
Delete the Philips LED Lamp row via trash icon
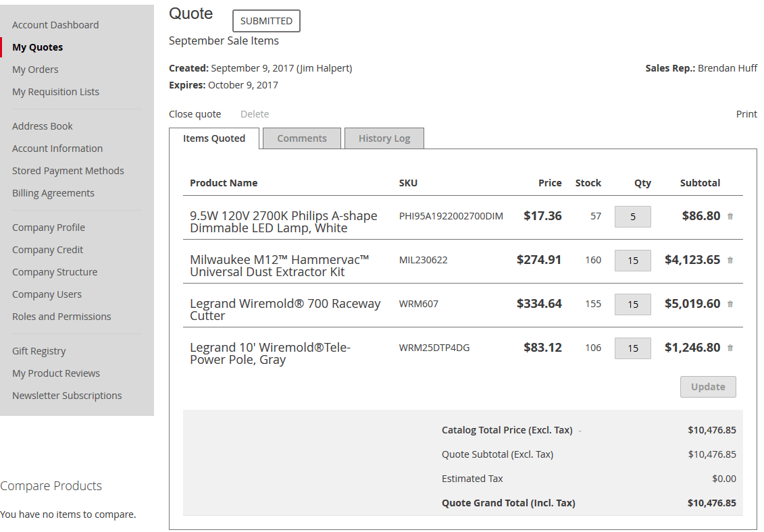(x=730, y=216)
